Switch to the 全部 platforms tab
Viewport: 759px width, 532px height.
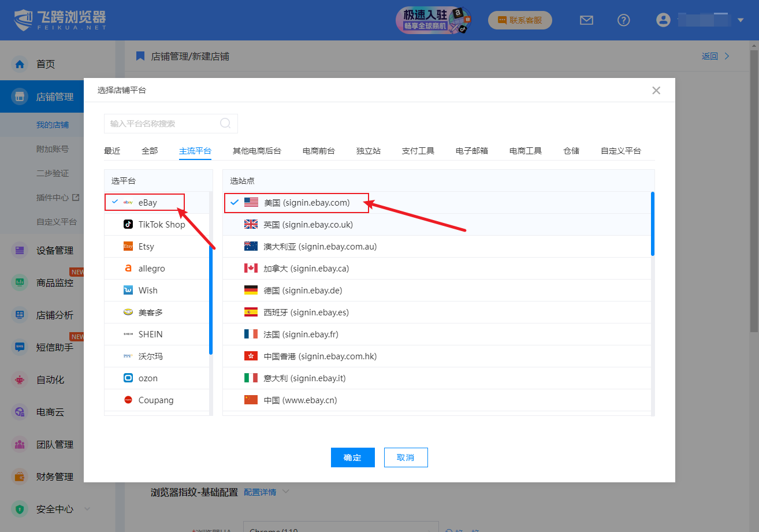click(150, 151)
